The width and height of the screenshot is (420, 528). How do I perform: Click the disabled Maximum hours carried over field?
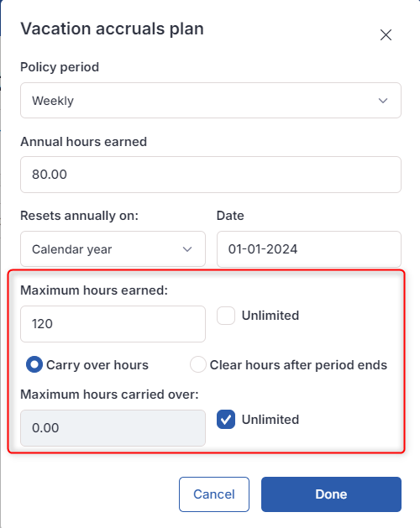click(113, 428)
